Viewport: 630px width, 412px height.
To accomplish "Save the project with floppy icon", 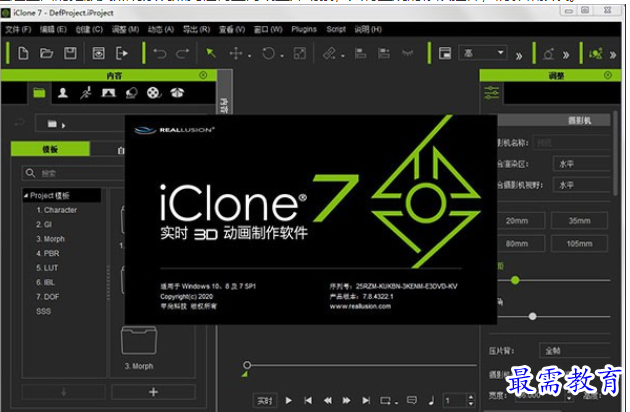I will click(70, 53).
